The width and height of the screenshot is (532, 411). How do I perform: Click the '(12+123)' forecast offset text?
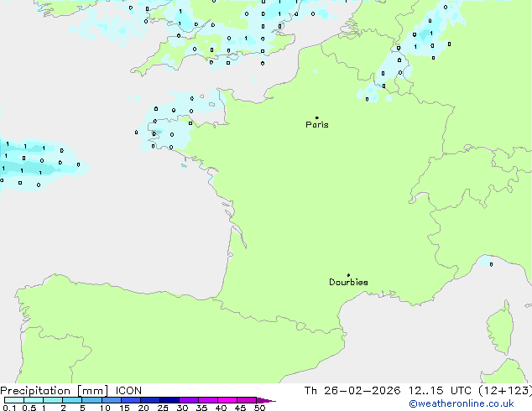click(x=505, y=391)
